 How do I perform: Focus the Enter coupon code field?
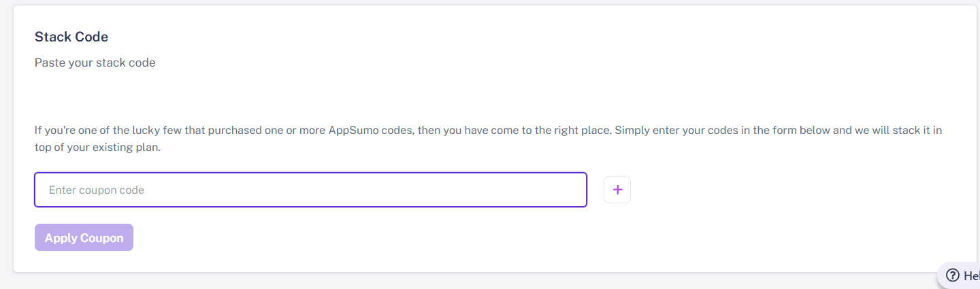click(310, 190)
